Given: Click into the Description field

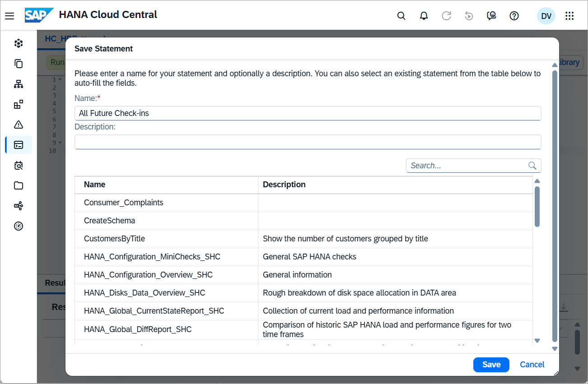Looking at the screenshot, I should pyautogui.click(x=308, y=142).
